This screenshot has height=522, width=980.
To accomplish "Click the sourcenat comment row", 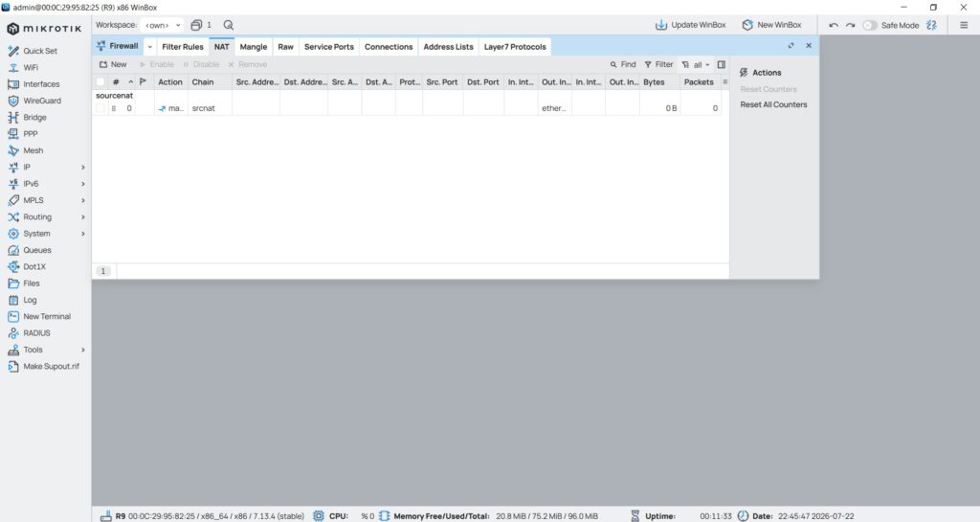I will pos(115,96).
